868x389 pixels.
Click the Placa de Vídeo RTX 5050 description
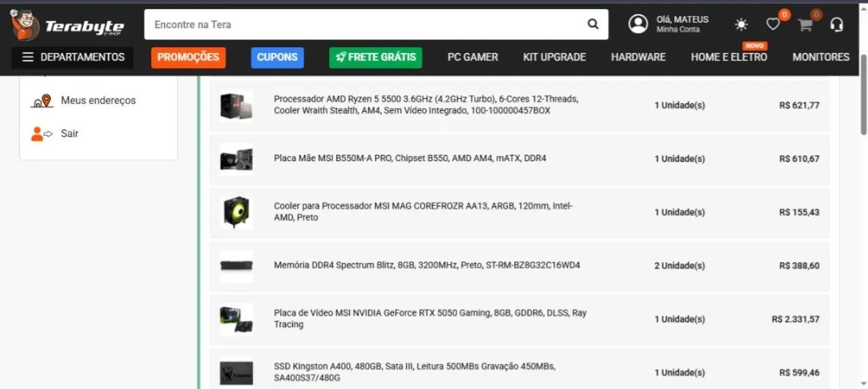click(430, 318)
